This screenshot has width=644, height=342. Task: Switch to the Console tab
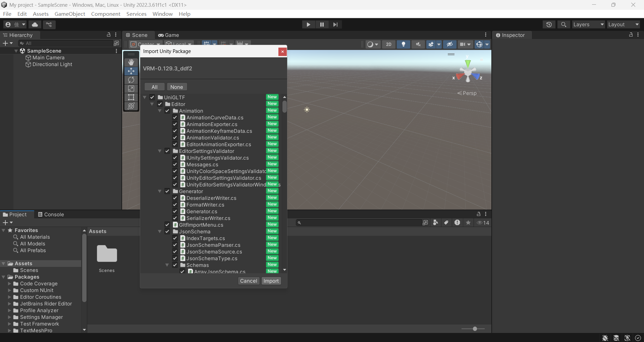pyautogui.click(x=51, y=215)
